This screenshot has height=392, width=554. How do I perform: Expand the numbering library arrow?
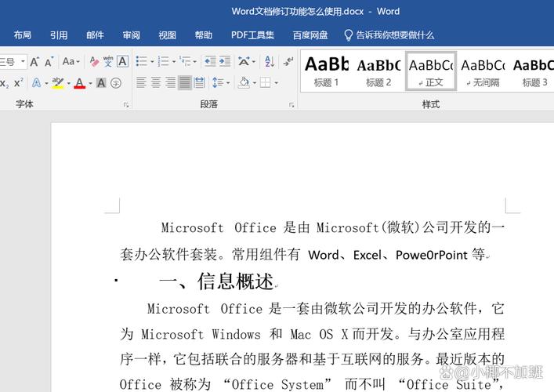174,62
